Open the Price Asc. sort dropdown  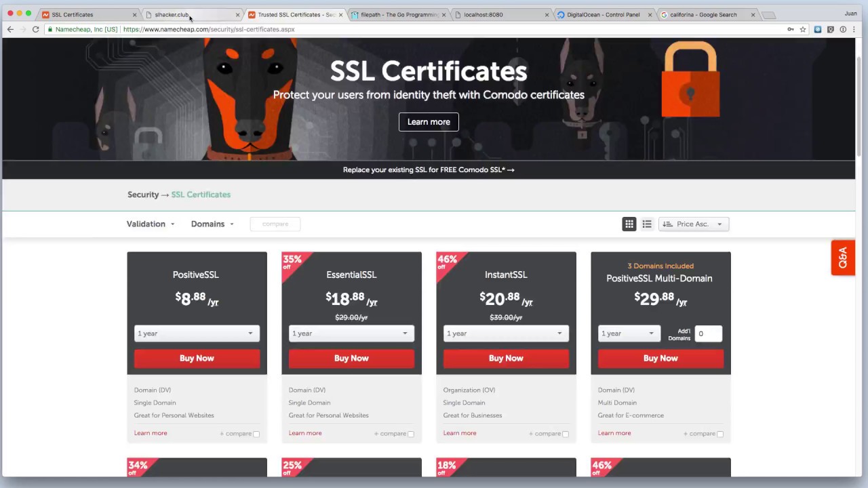[694, 224]
